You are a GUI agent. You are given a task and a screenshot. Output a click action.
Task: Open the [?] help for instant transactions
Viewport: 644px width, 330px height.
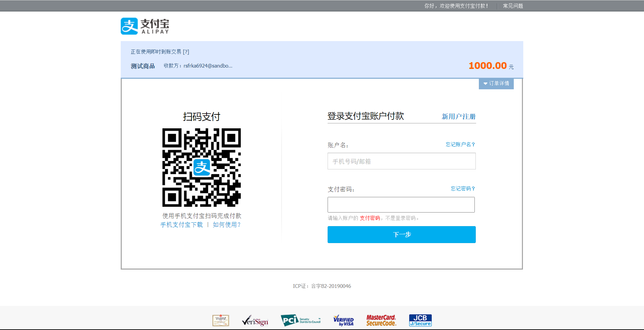186,52
